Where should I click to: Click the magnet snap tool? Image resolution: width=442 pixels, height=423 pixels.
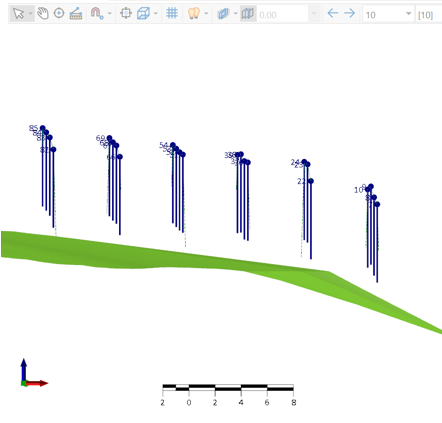tap(97, 13)
